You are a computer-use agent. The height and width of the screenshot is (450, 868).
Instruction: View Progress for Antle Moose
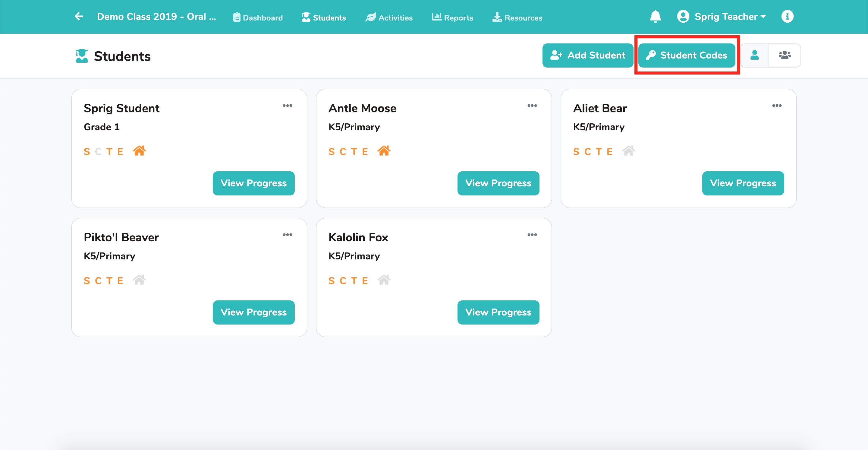click(498, 183)
